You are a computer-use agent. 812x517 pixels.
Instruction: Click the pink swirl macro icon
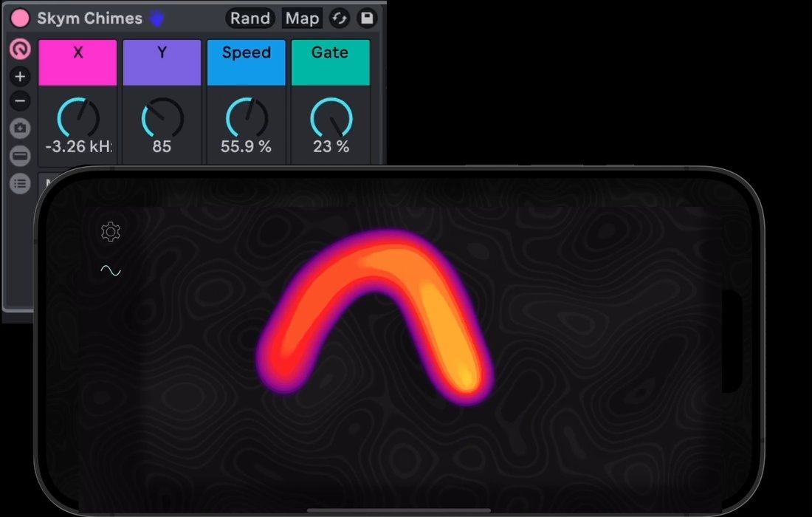[20, 49]
